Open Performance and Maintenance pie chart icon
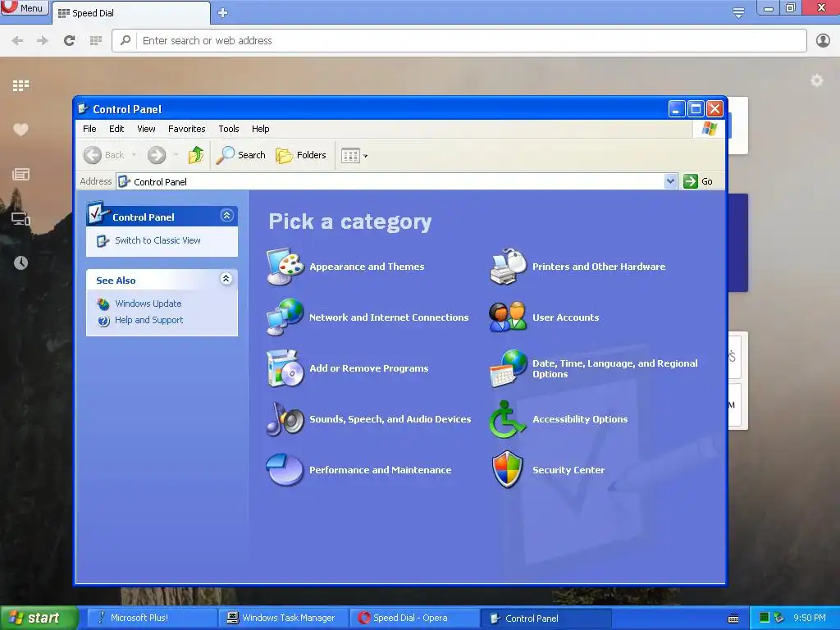This screenshot has height=630, width=840. [285, 470]
